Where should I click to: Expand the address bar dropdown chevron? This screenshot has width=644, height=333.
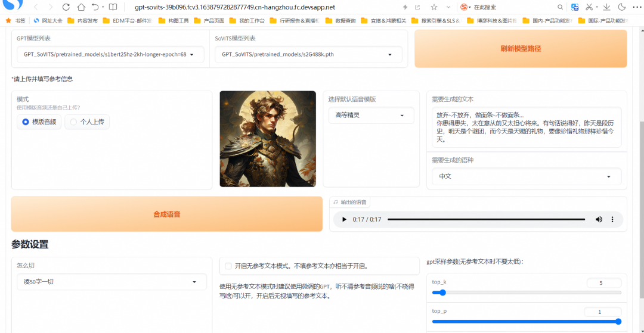(448, 7)
